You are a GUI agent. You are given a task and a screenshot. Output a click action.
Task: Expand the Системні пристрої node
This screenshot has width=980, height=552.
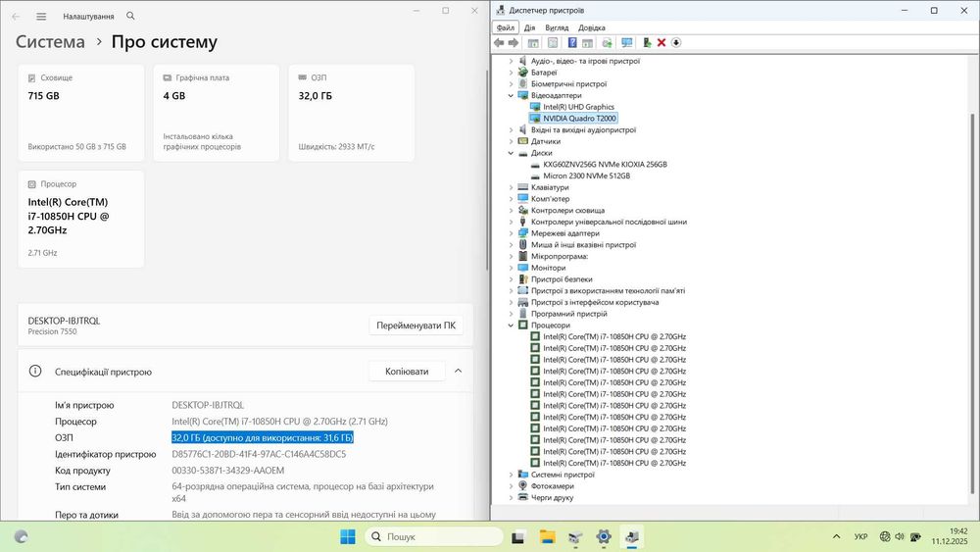[x=511, y=475]
